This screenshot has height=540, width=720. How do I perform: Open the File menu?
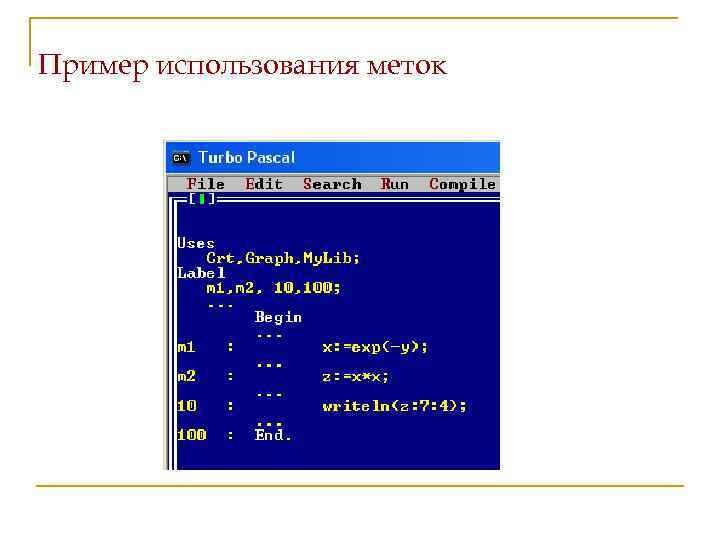[x=206, y=184]
